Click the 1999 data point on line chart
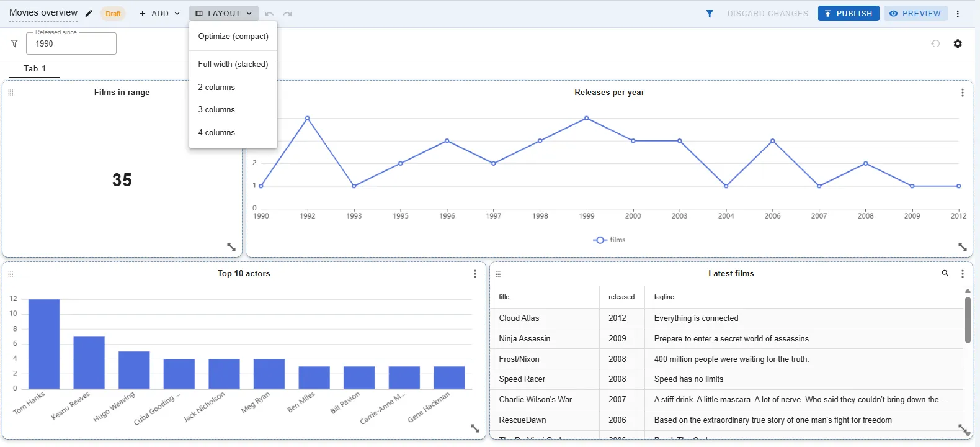 pyautogui.click(x=587, y=118)
